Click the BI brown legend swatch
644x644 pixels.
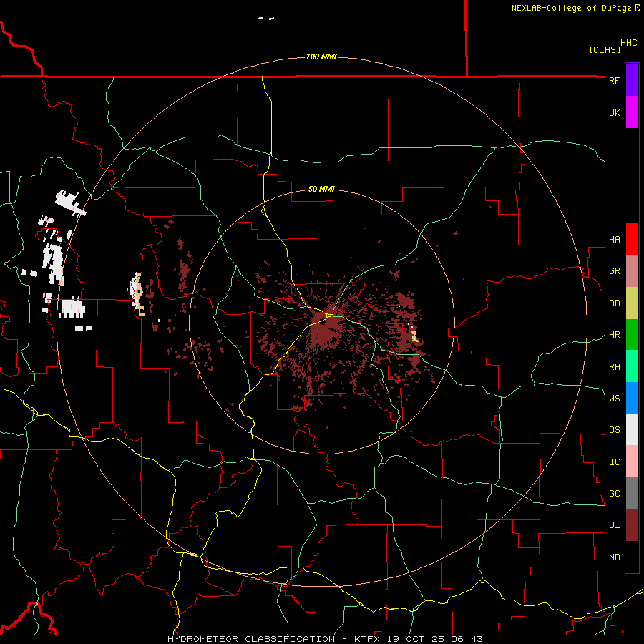(632, 525)
